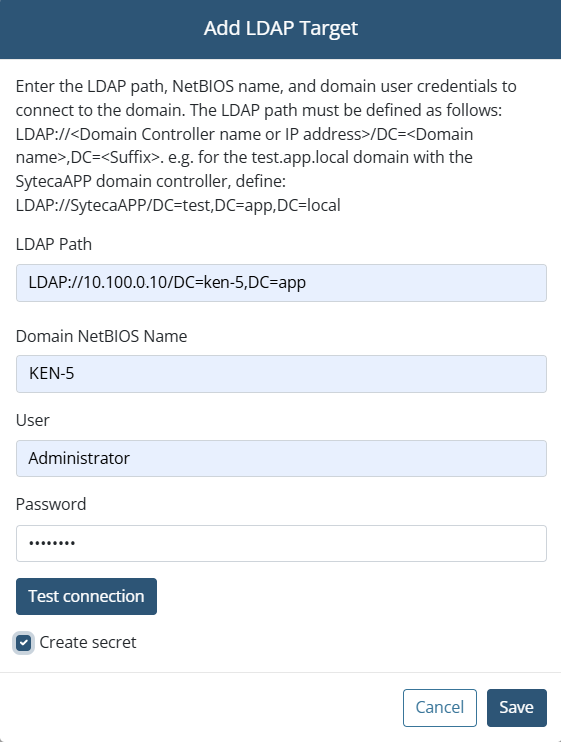Screen dimensions: 561x742
Task: Click the line 'connect to the domain. The LDAP path'
Action: tap(259, 110)
